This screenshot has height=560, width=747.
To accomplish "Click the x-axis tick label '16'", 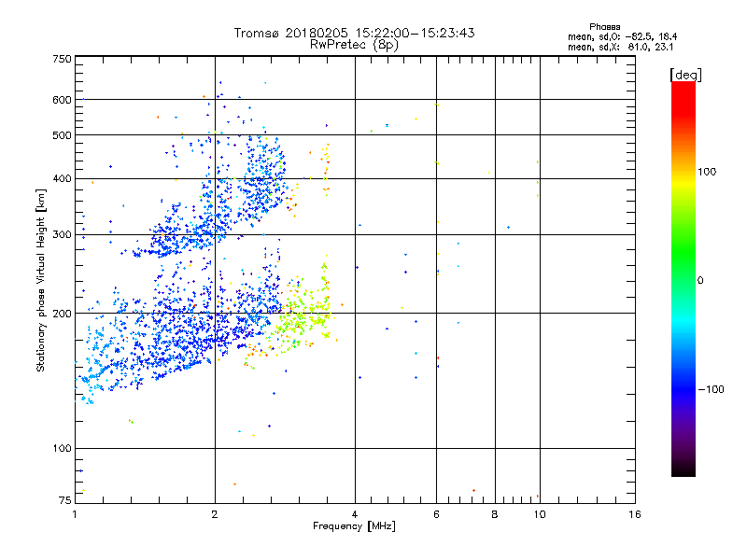I will pyautogui.click(x=635, y=514).
